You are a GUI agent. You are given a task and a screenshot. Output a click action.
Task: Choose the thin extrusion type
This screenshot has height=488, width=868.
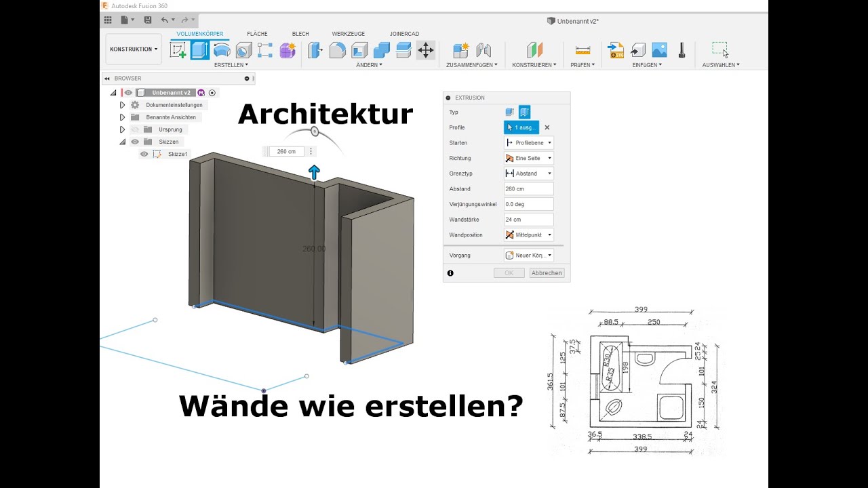[x=524, y=113]
